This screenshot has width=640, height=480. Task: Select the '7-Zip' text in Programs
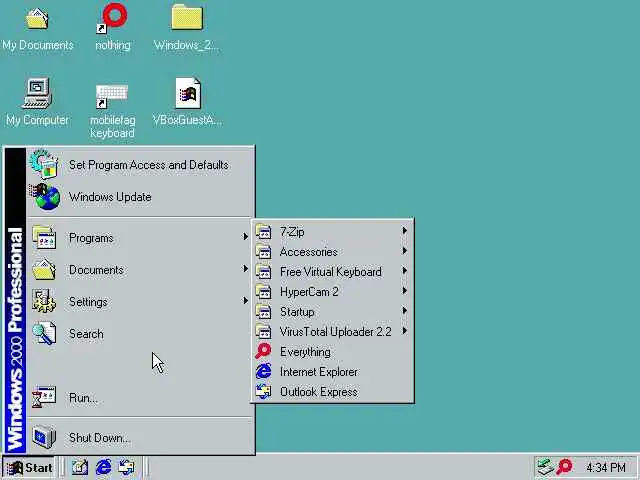[x=292, y=232]
